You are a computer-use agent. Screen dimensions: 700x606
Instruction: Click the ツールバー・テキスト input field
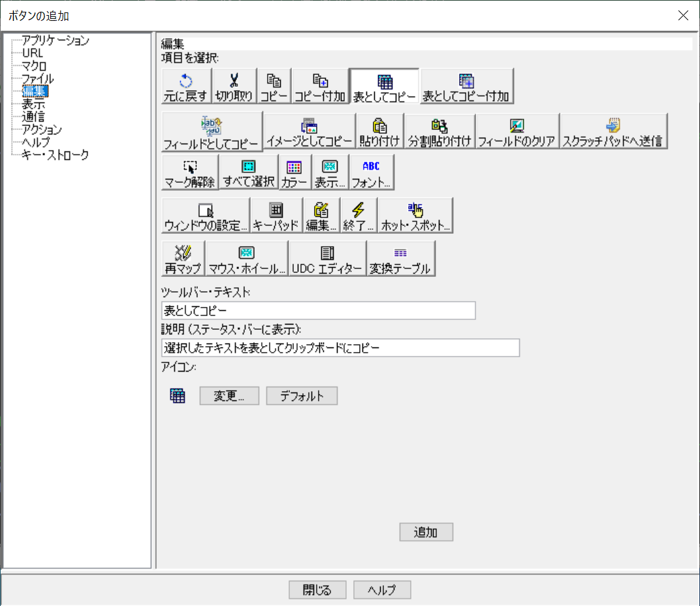click(x=318, y=311)
